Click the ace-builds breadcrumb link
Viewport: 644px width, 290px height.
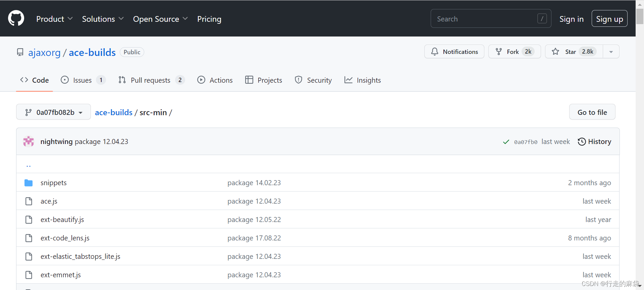click(114, 113)
